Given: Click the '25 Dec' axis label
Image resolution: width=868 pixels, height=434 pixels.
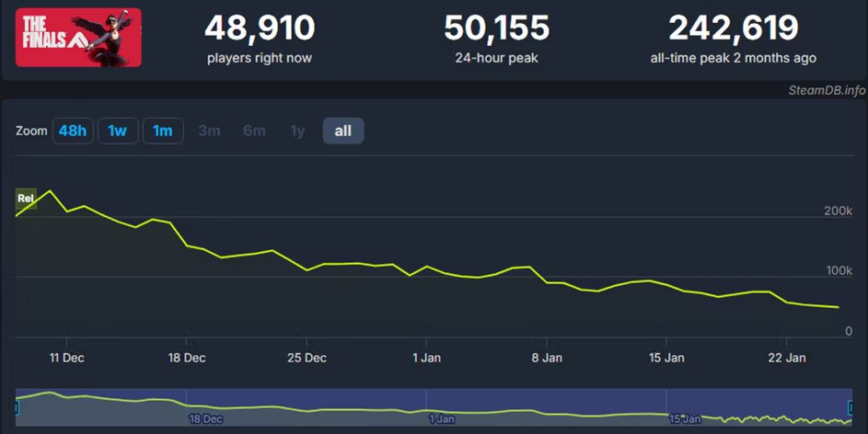Looking at the screenshot, I should tap(307, 358).
